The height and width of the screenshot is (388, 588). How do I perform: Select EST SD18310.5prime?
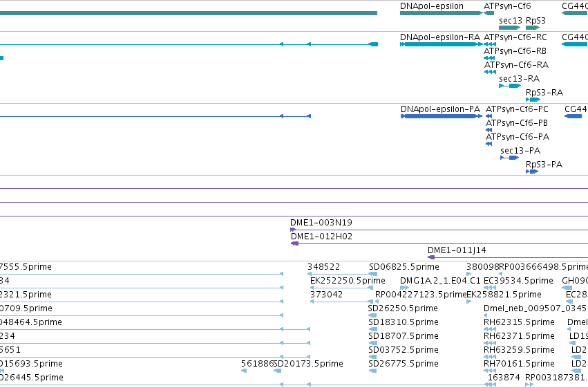click(403, 322)
